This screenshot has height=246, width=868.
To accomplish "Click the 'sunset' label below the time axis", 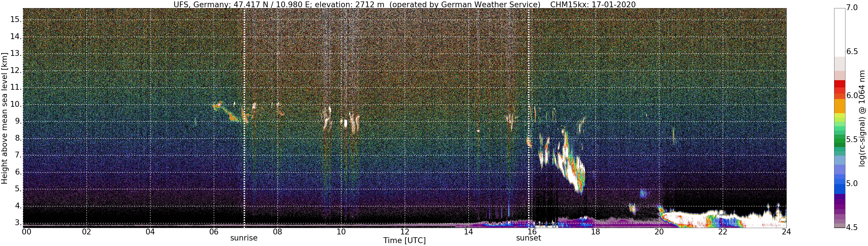I will (x=528, y=238).
